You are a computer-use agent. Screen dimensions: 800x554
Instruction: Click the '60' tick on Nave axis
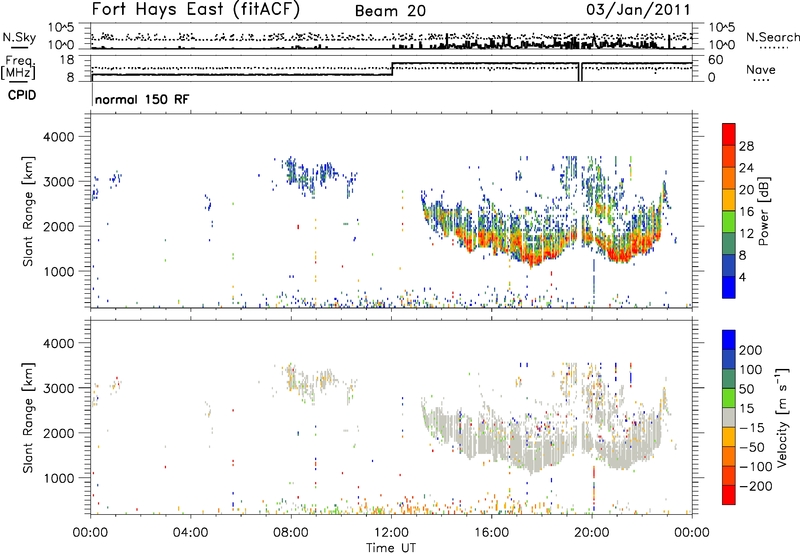tap(716, 60)
